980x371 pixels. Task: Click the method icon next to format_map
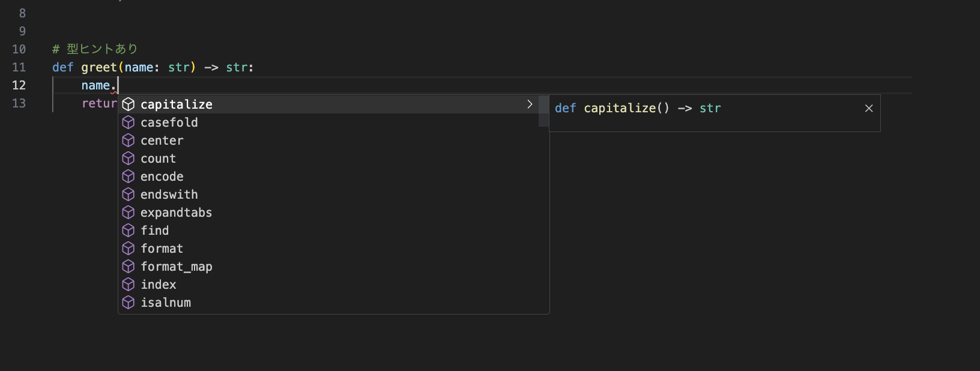coord(129,267)
